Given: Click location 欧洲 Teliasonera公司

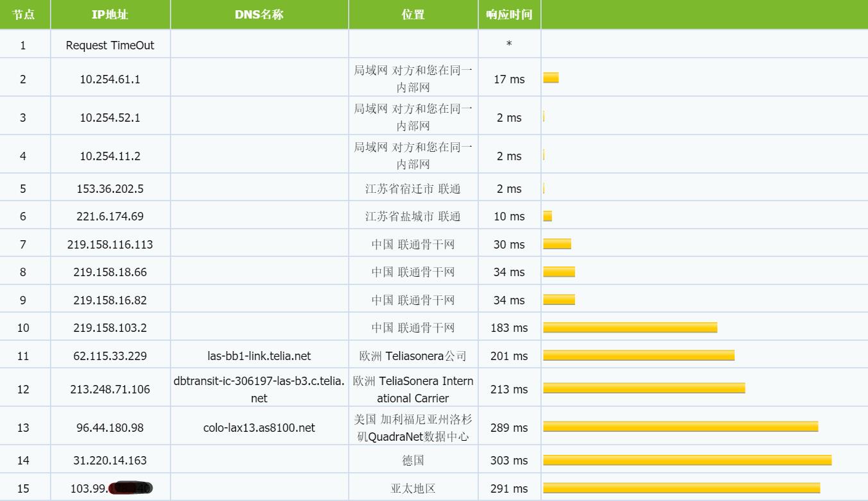Looking at the screenshot, I should pos(413,356).
